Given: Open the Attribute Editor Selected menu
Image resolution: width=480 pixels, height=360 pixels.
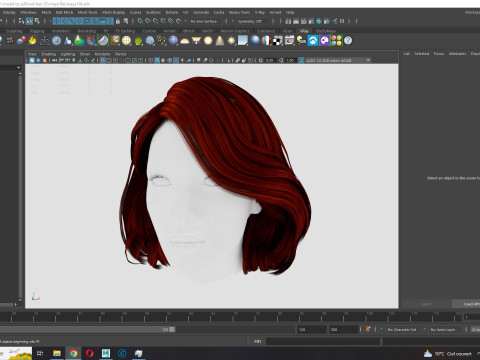Looking at the screenshot, I should point(422,53).
